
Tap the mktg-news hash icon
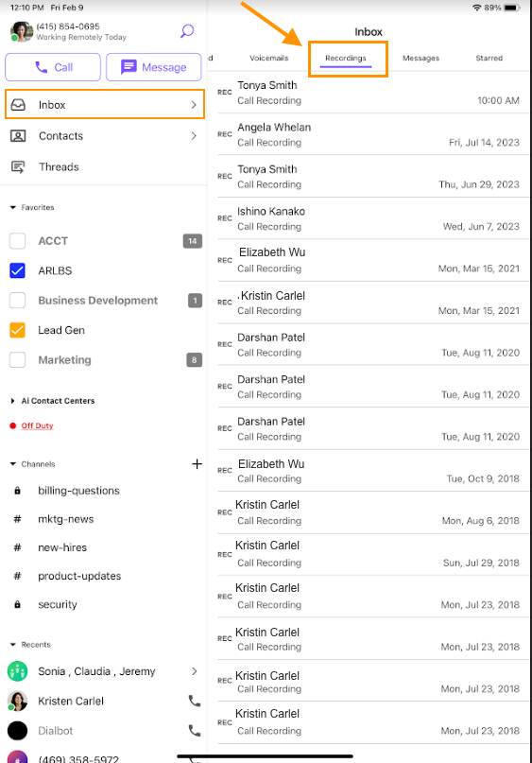click(18, 519)
